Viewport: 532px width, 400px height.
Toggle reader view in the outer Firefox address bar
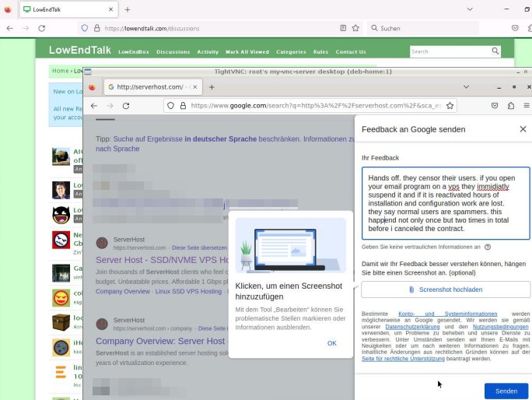click(343, 28)
